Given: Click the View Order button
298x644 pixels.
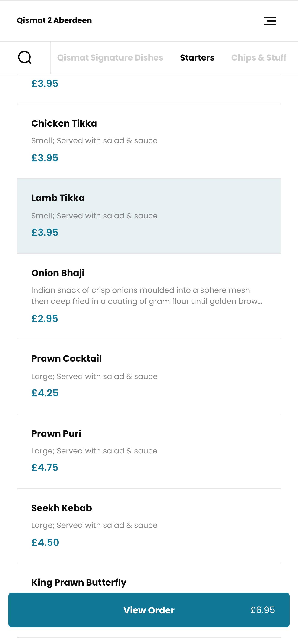Looking at the screenshot, I should point(149,610).
